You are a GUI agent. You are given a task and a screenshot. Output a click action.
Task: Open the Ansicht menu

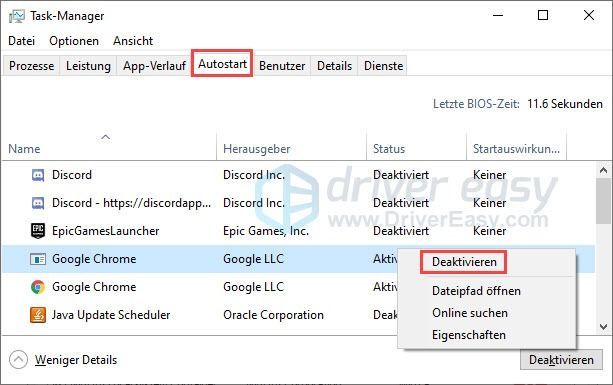click(x=133, y=41)
